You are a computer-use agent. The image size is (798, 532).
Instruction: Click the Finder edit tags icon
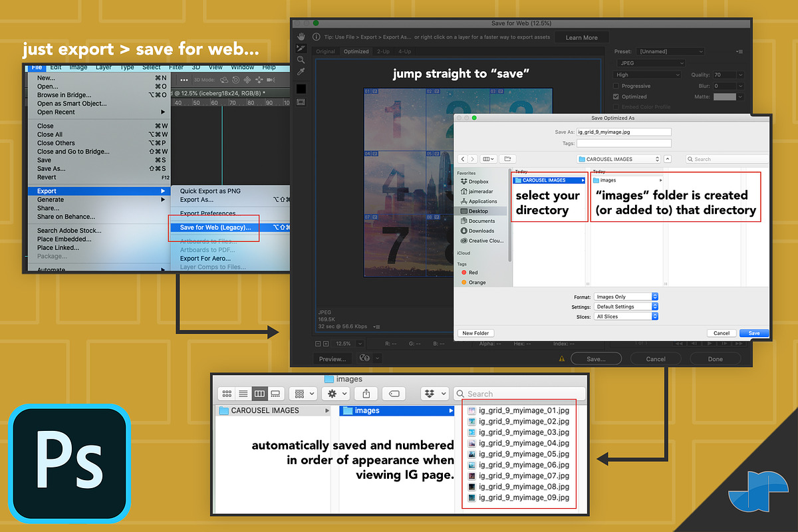(394, 394)
